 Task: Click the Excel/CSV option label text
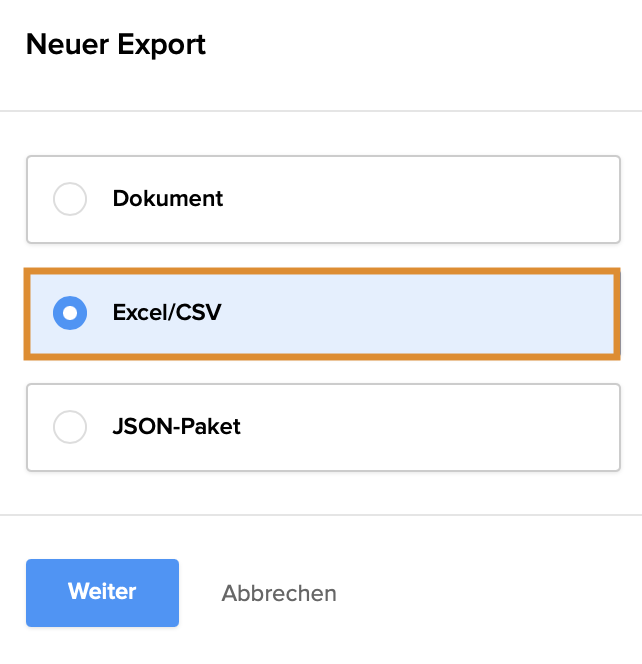[167, 313]
